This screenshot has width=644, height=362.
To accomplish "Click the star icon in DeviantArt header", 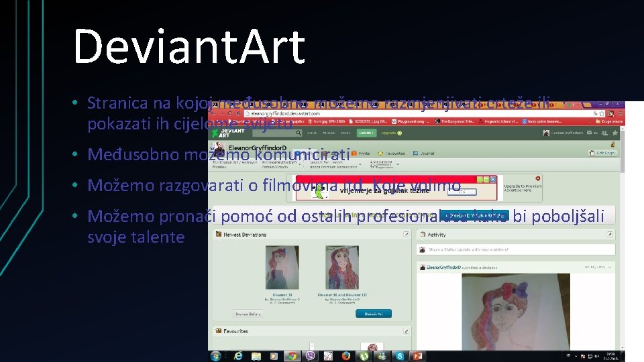I will pyautogui.click(x=615, y=133).
